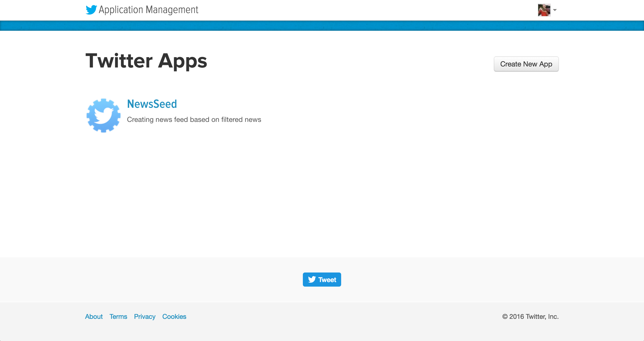Select the NewsSeed description 'Creating news feed' text
The width and height of the screenshot is (644, 341).
(157, 120)
